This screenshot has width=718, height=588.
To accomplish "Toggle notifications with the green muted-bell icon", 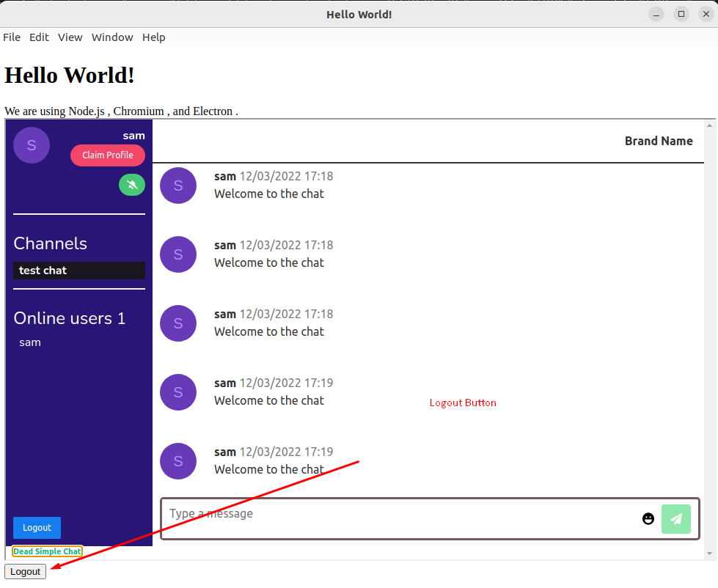I will 132,185.
